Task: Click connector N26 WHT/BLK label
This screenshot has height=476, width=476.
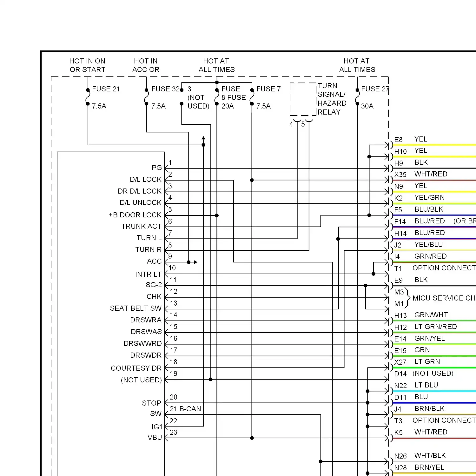Action: coord(420,456)
